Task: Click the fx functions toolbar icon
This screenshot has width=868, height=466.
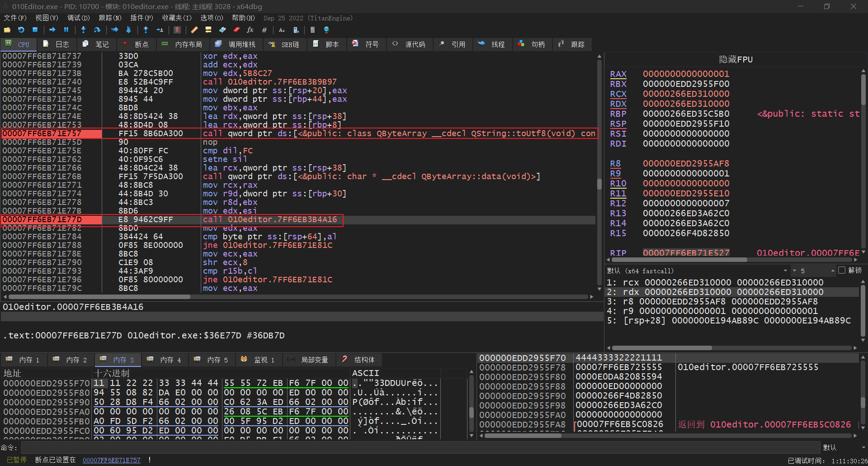Action: (250, 30)
